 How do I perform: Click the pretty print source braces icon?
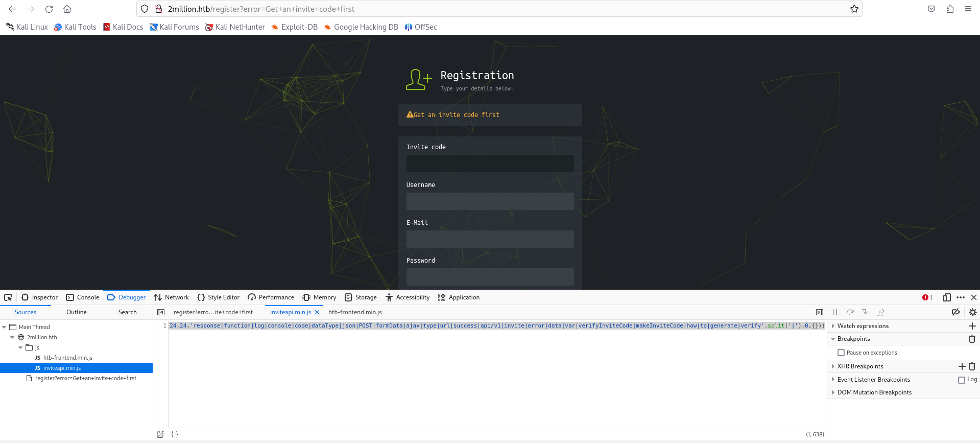(175, 434)
